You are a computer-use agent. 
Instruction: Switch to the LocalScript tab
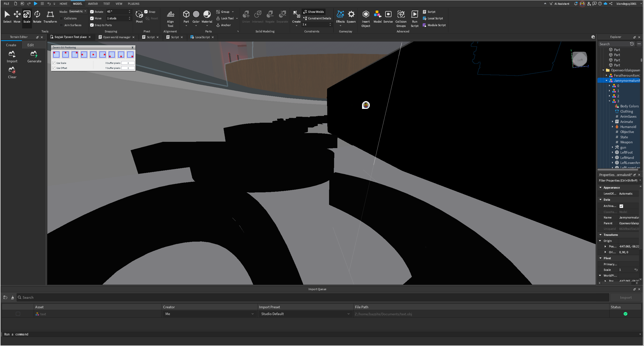click(202, 37)
